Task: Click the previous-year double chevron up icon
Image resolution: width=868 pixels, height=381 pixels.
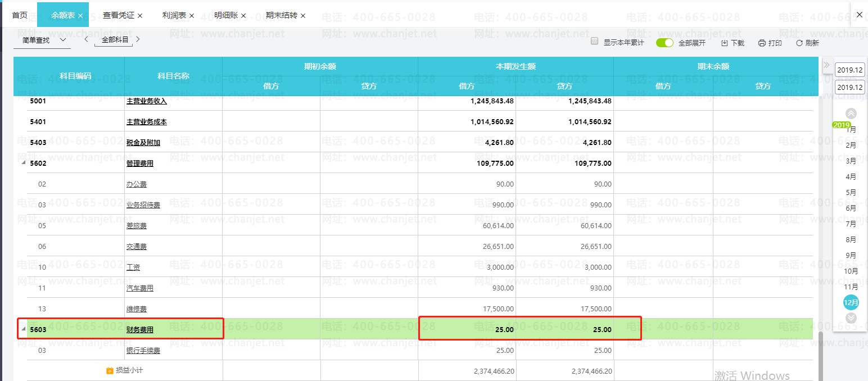Action: pos(851,114)
